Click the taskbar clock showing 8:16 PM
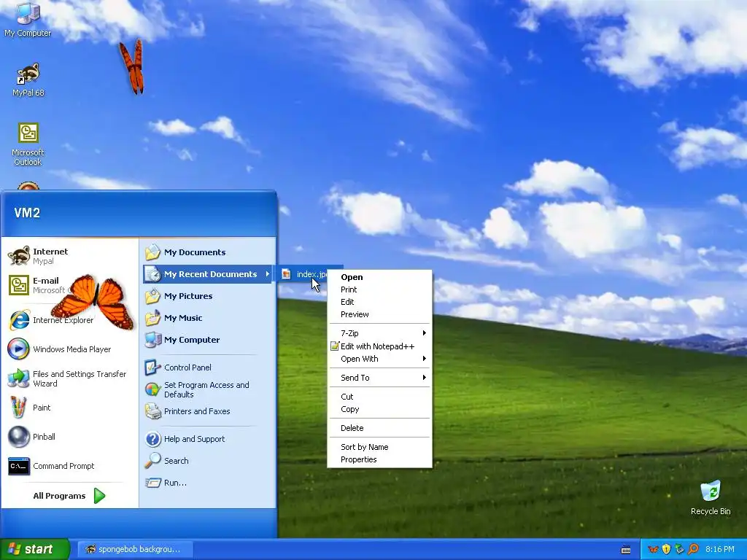The height and width of the screenshot is (560, 747). pos(720,550)
